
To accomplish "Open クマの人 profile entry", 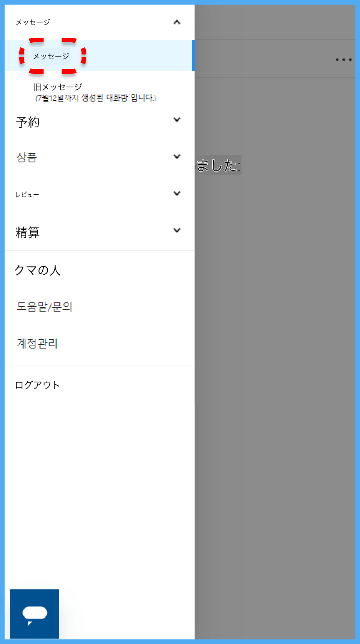I will pos(38,270).
